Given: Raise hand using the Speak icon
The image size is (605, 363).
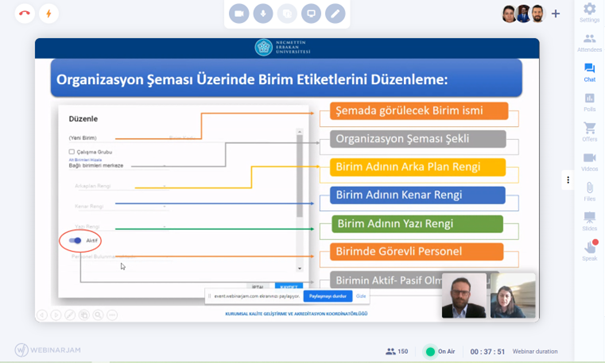Looking at the screenshot, I should (x=590, y=250).
